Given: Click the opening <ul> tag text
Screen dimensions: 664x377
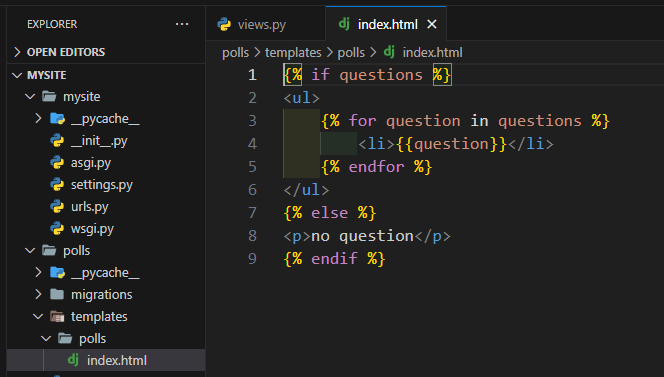Looking at the screenshot, I should (x=302, y=98).
